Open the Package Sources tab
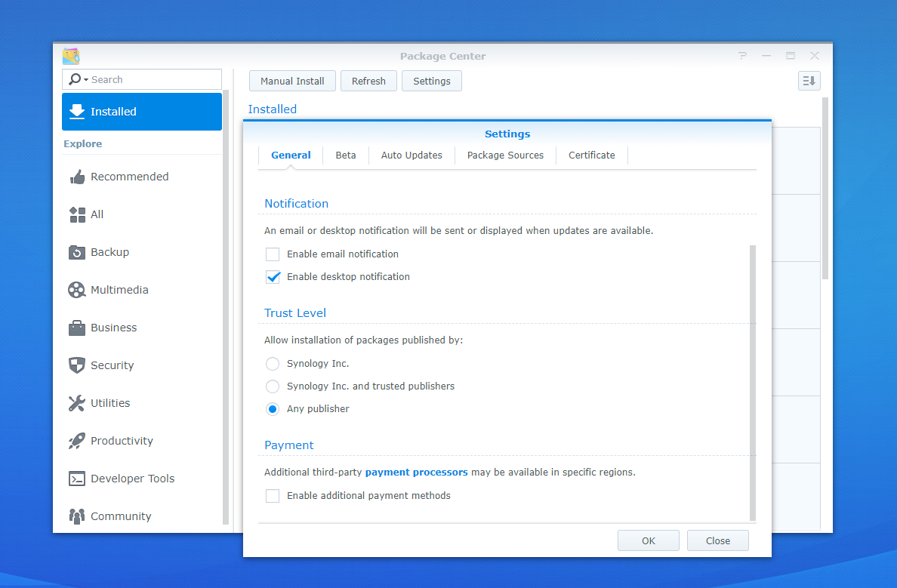Viewport: 897px width, 588px height. coord(505,155)
